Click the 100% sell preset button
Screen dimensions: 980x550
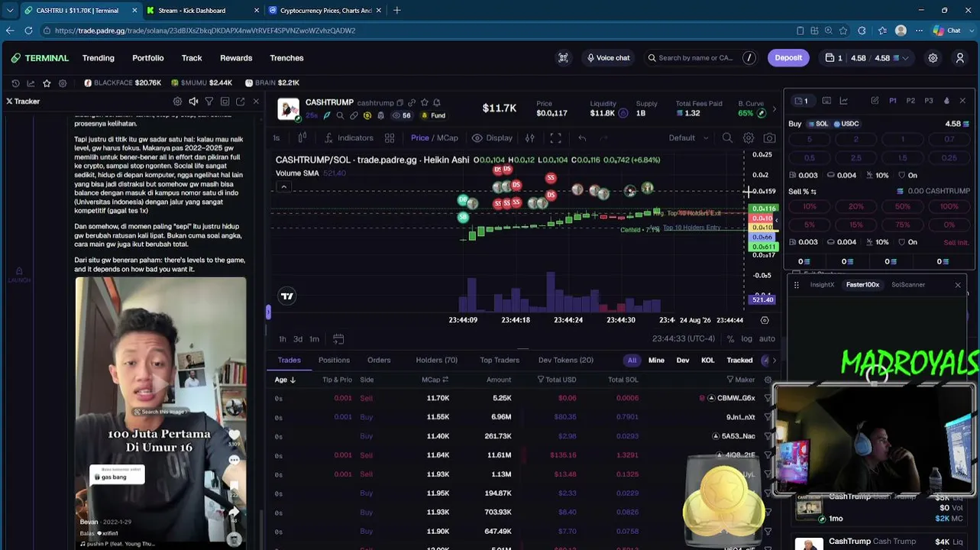949,207
